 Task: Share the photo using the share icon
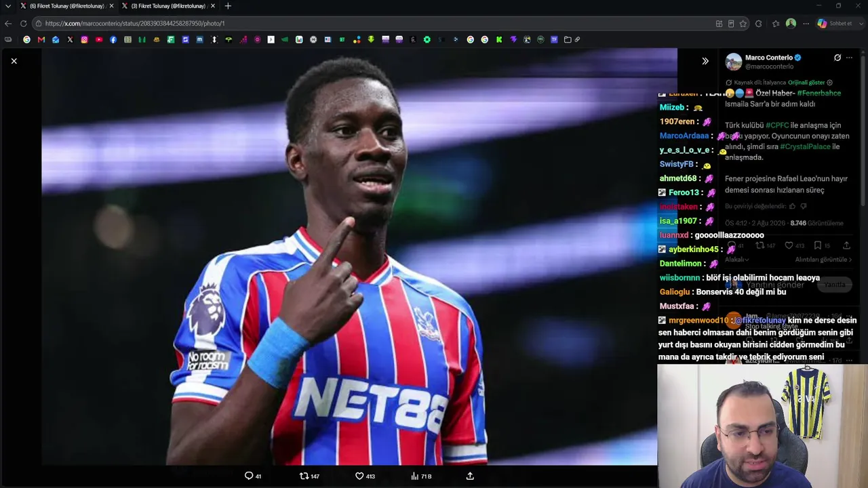[x=470, y=476]
